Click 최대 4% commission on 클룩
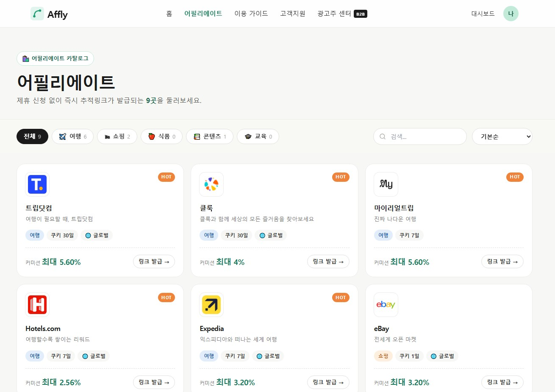 (x=230, y=262)
